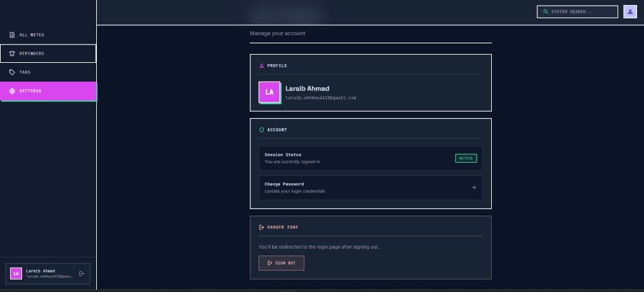The height and width of the screenshot is (292, 644).
Task: Click the Laraib Ahmad profile name heading
Action: pyautogui.click(x=307, y=89)
